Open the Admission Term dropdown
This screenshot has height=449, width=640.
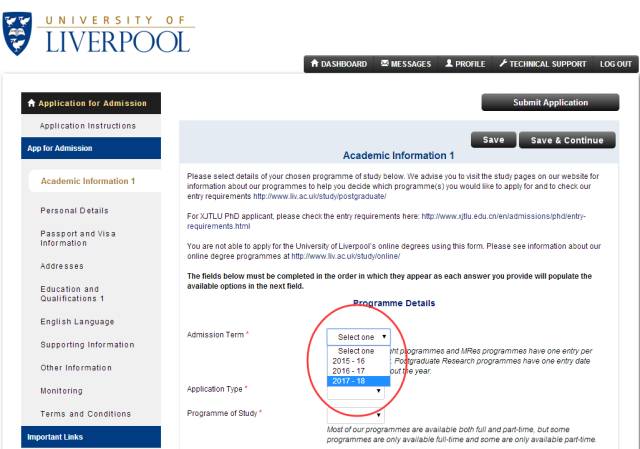(358, 337)
